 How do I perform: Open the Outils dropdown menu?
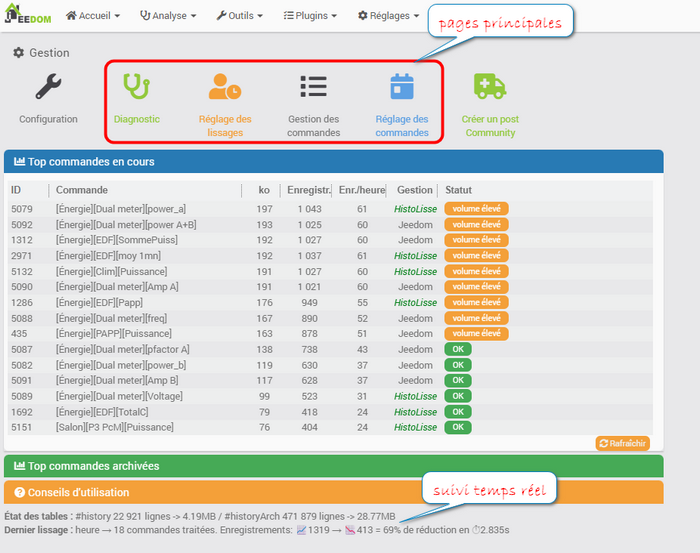tap(240, 16)
